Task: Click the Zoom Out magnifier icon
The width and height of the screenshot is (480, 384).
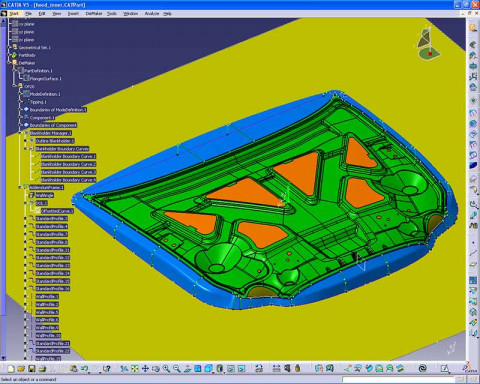Action: click(x=177, y=368)
